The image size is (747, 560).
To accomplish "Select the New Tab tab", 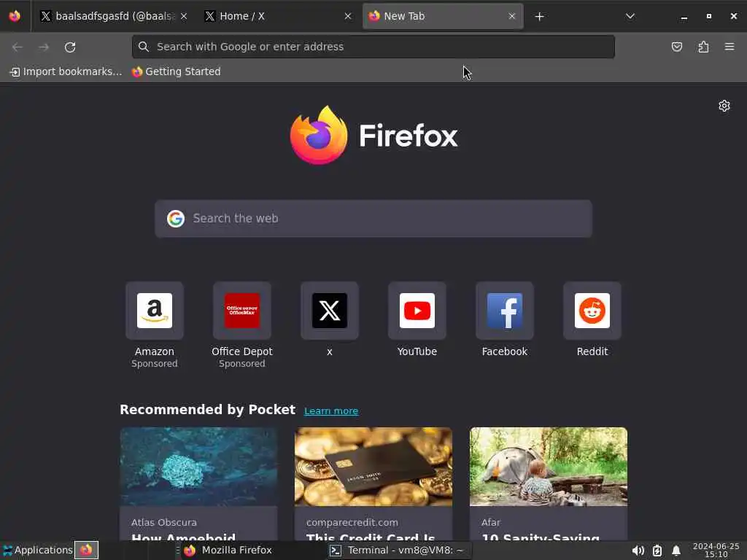I will pos(443,16).
